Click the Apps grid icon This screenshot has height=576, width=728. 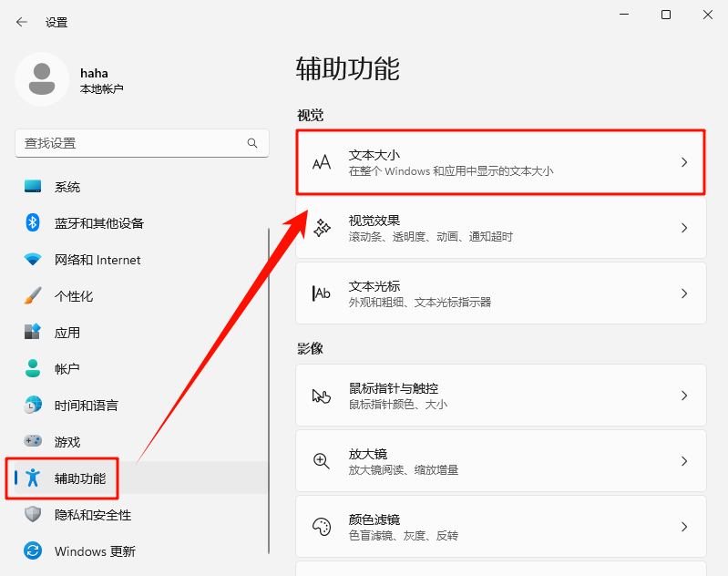[x=33, y=332]
